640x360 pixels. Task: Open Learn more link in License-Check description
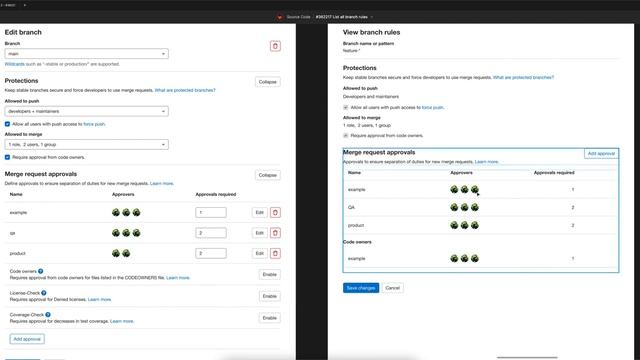pyautogui.click(x=99, y=299)
